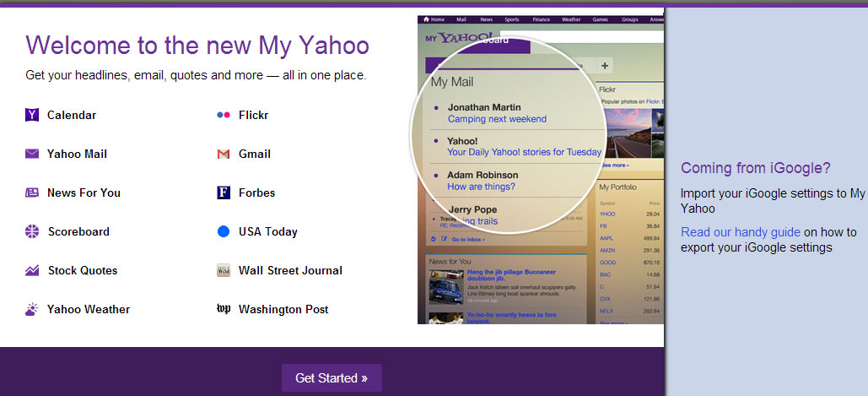Open How are things? email
Viewport: 868px width, 396px height.
coord(481,187)
